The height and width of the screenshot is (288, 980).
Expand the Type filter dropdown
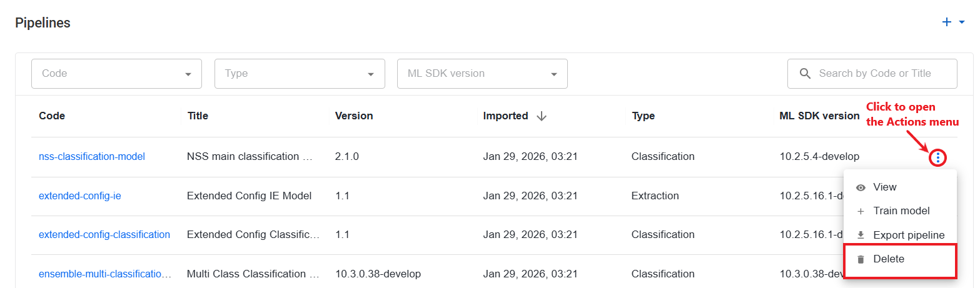point(300,74)
